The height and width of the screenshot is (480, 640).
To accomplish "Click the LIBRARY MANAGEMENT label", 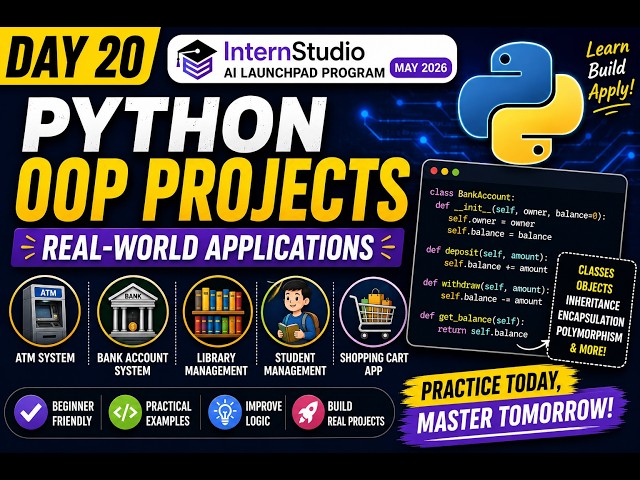I will click(x=216, y=364).
